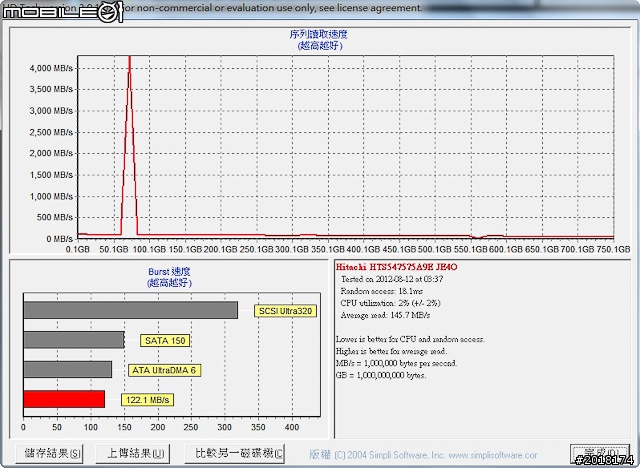
Task: Click the 比較另一磁碟機 compare drive button
Action: coord(235,453)
